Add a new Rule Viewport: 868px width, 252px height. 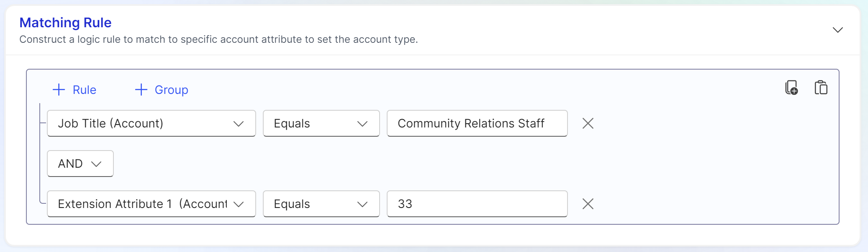pos(74,90)
